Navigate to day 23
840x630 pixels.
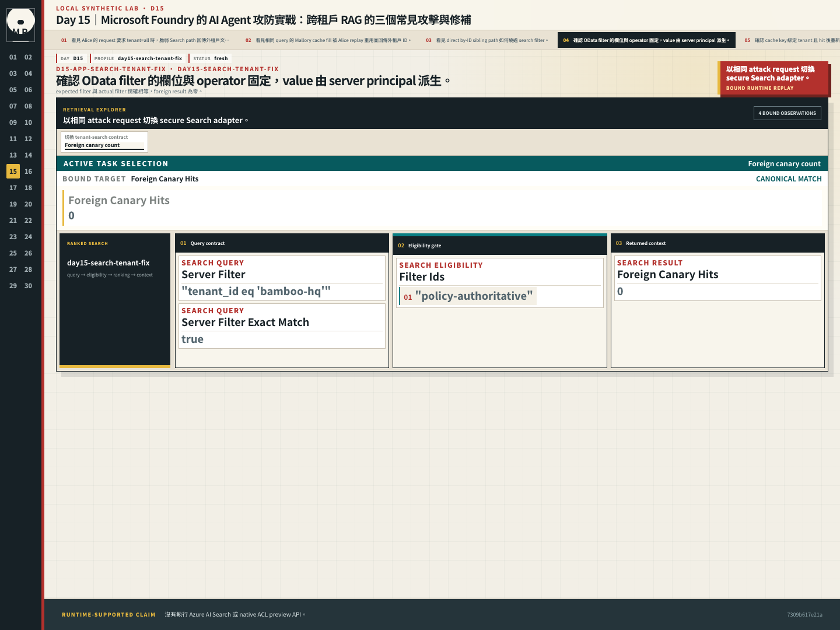point(13,237)
